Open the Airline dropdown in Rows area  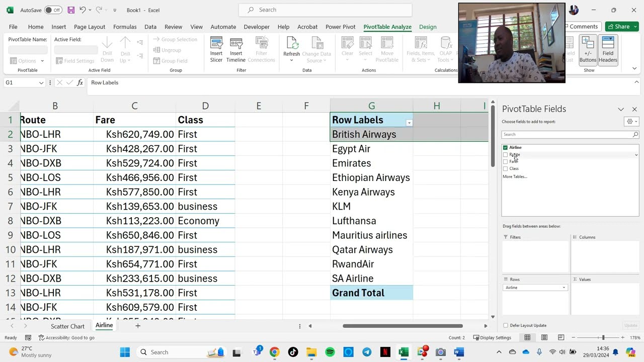[563, 288]
